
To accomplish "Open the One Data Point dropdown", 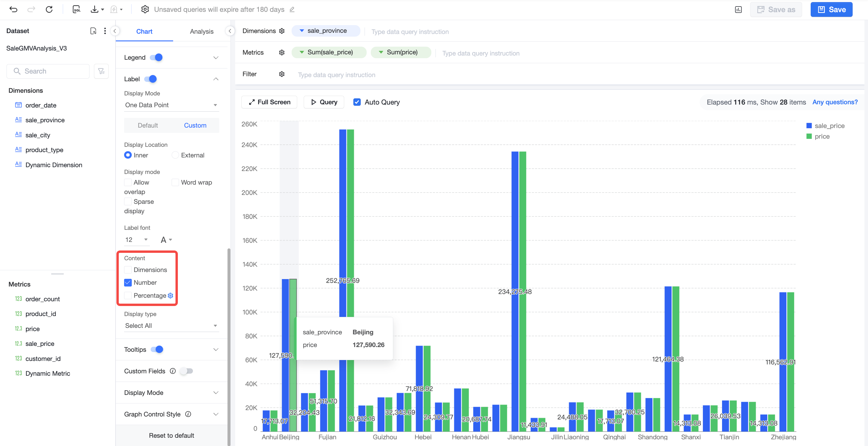I will (x=172, y=105).
